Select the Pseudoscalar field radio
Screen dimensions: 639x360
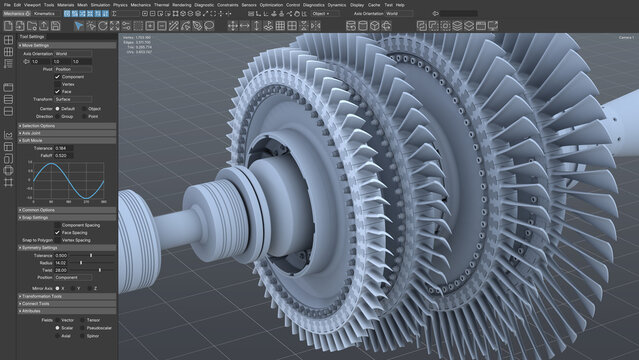82,328
